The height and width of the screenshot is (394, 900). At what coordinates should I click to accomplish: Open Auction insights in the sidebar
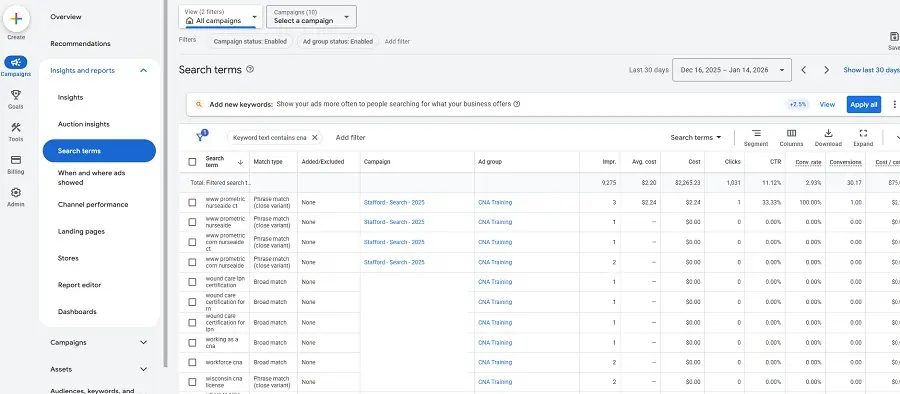[84, 124]
